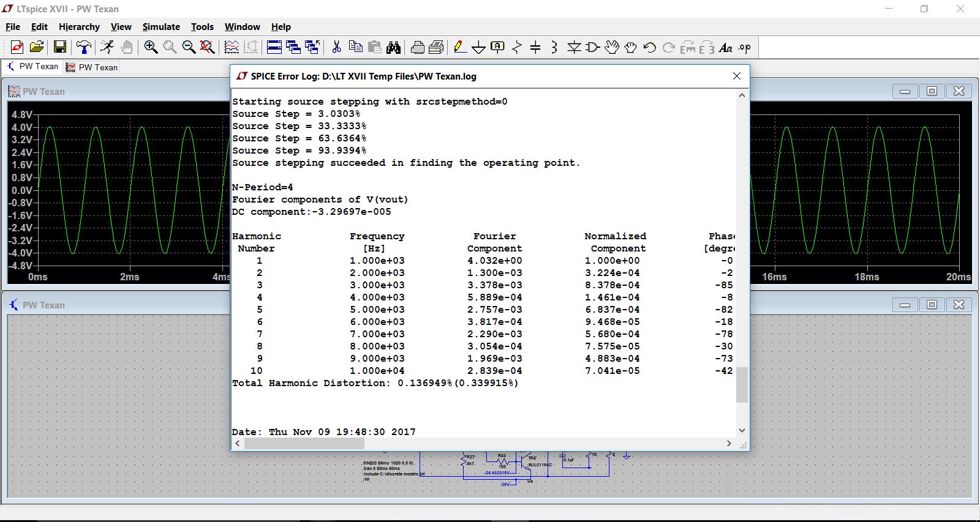The image size is (980, 522).
Task: Insert text with the Aa tool
Action: coord(726,47)
